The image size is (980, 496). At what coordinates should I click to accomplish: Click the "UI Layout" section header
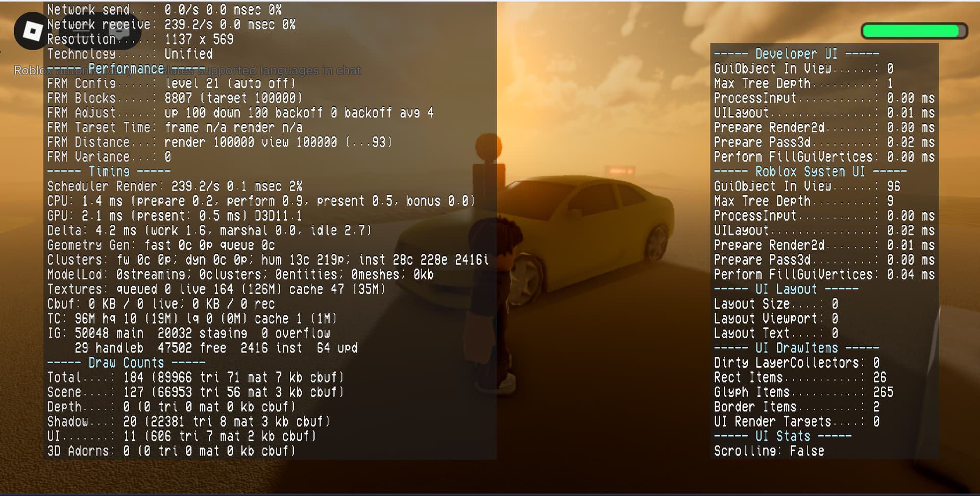click(786, 290)
